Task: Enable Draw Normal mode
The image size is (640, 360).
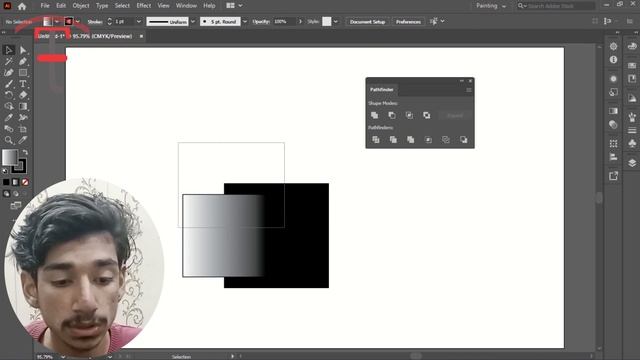Action: 6,194
